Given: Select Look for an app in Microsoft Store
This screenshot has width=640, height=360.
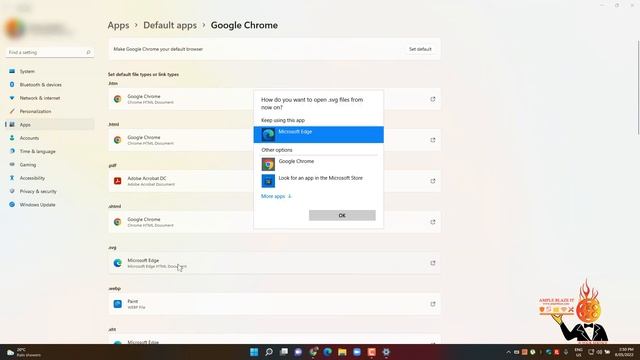Looking at the screenshot, I should (318, 181).
